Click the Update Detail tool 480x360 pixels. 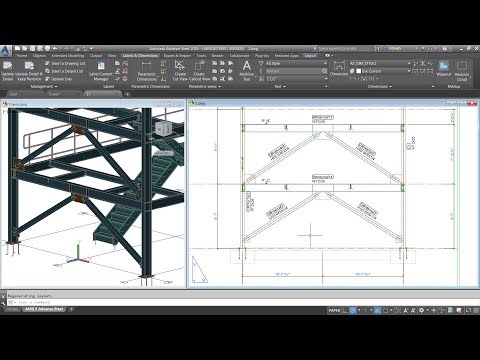point(8,71)
